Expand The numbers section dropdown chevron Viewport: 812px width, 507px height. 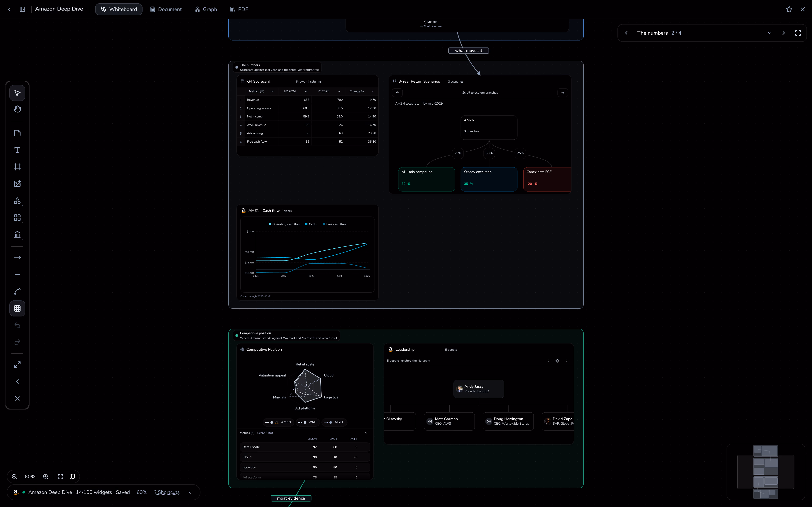(769, 33)
